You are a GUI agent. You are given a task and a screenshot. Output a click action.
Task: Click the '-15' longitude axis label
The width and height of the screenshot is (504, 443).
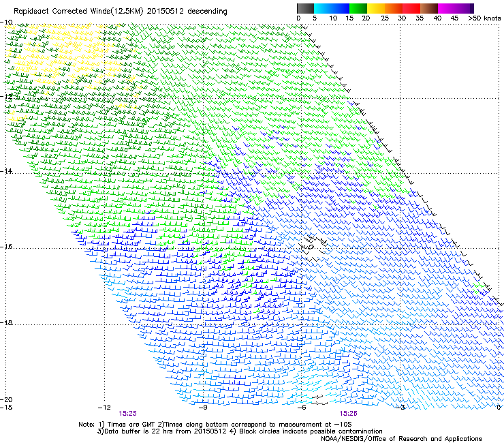[x=6, y=408]
